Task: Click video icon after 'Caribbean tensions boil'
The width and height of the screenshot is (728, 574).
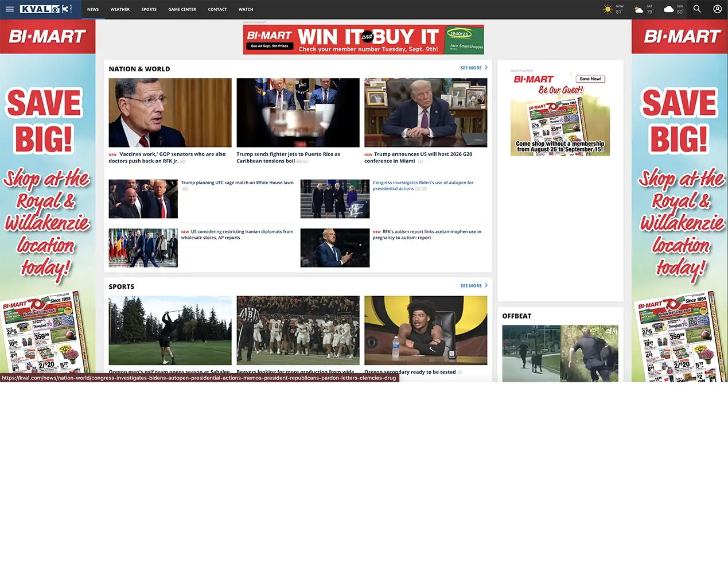Action: click(x=305, y=161)
